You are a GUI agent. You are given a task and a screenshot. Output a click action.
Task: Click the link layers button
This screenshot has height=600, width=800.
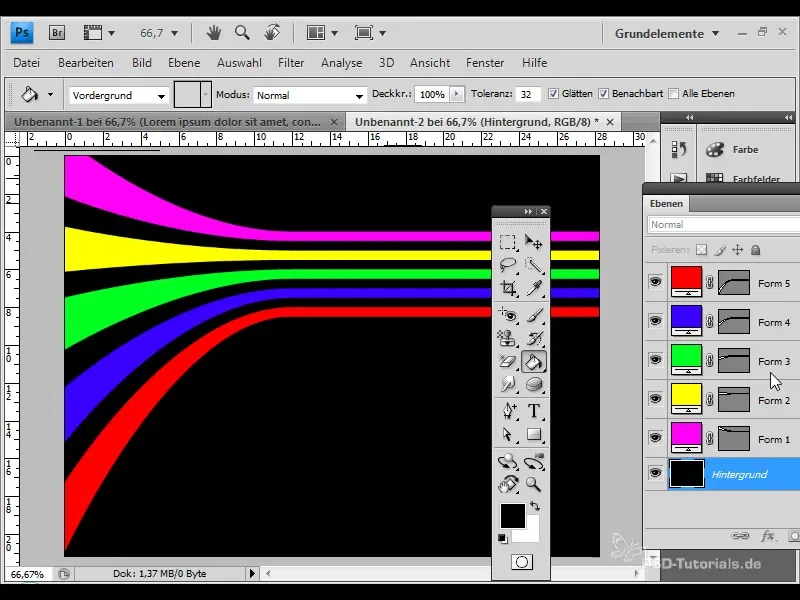(740, 536)
